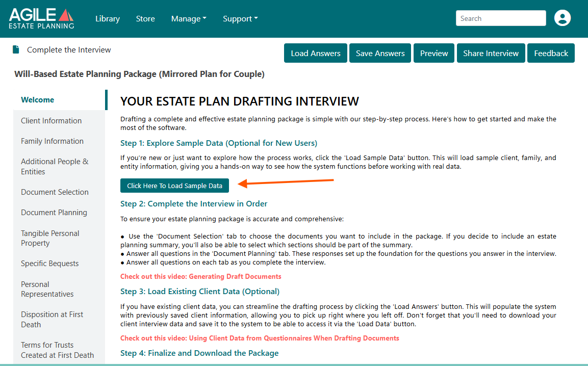Go to Additional People & Entities tab
Screen dimensions: 588x366
coord(59,167)
